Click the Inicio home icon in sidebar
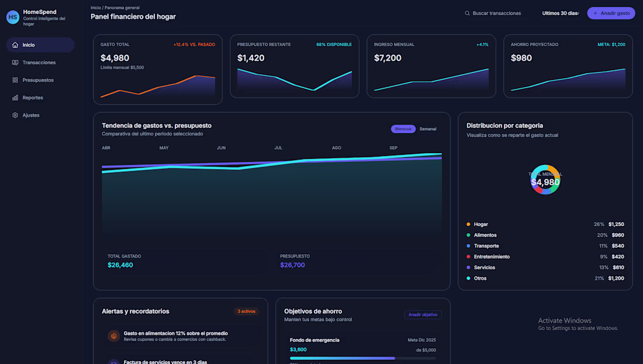The image size is (643, 364). [15, 45]
